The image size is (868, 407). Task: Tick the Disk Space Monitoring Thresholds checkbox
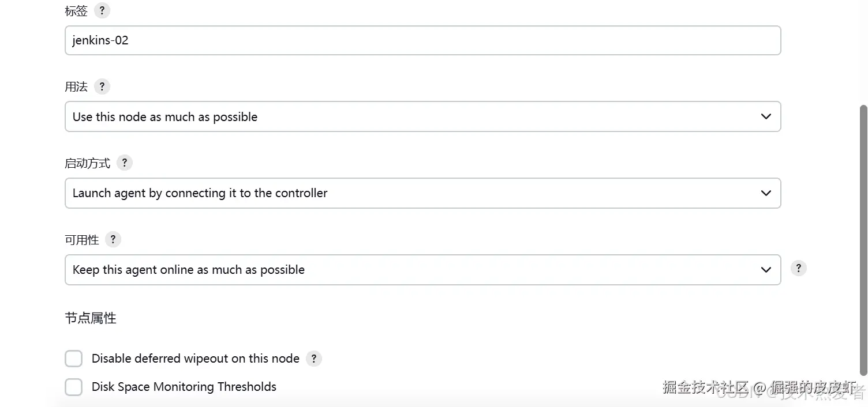point(73,387)
